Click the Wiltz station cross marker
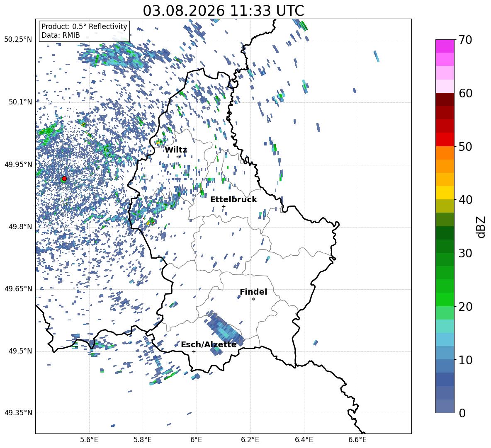This screenshot has height=448, width=491. click(178, 157)
